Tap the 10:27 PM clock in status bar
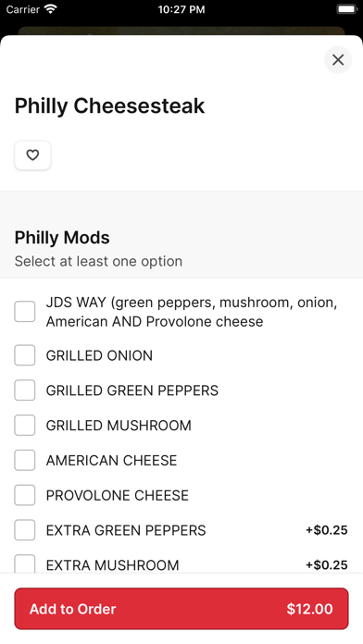The height and width of the screenshot is (644, 363). point(181,9)
